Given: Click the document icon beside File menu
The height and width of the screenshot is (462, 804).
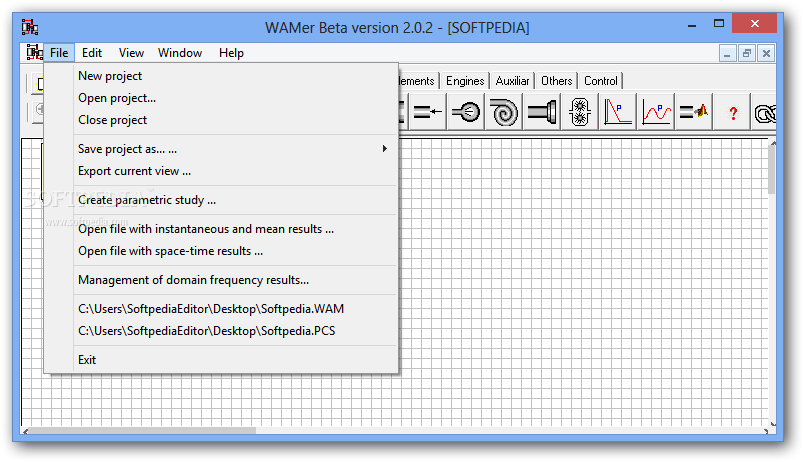Looking at the screenshot, I should 34,52.
